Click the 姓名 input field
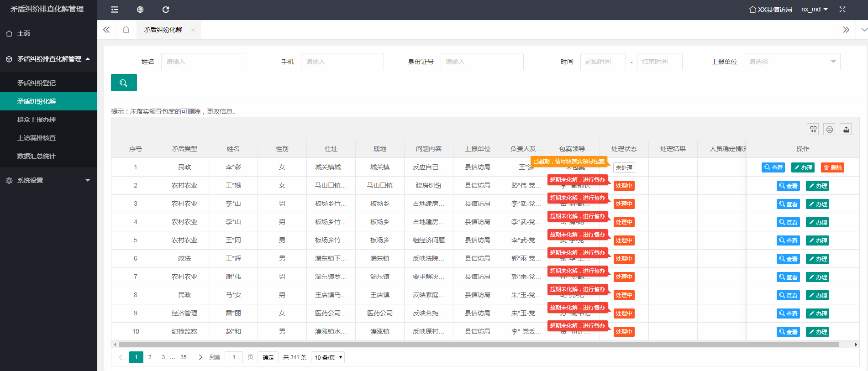The height and width of the screenshot is (371, 868). click(203, 62)
